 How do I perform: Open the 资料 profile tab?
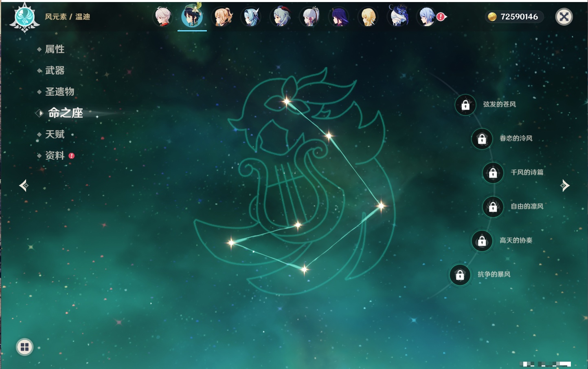point(55,155)
